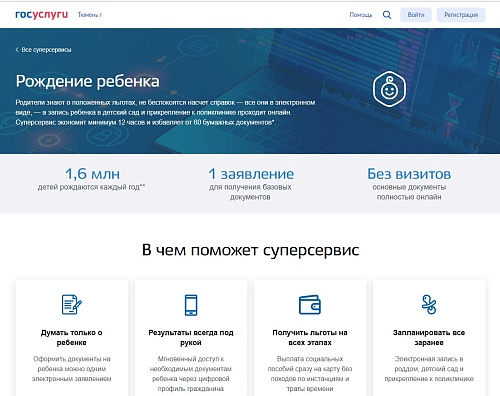Click card title Думать только о ребенке
The height and width of the screenshot is (396, 500).
pyautogui.click(x=72, y=337)
